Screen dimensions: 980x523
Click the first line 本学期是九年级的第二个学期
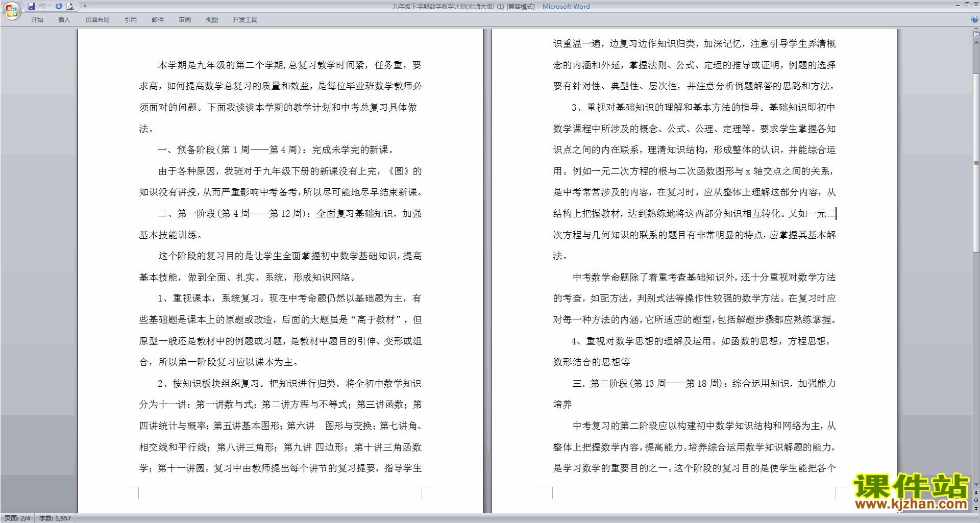[289, 65]
